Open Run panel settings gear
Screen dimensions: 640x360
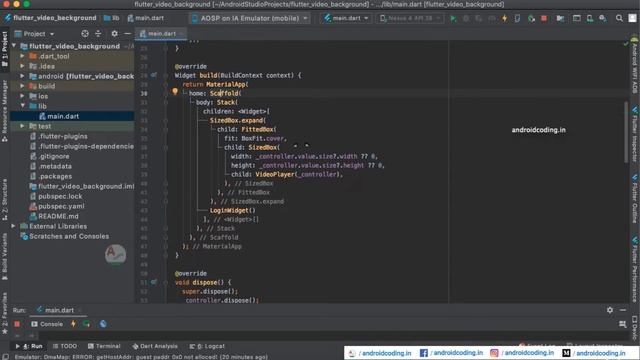pos(610,310)
